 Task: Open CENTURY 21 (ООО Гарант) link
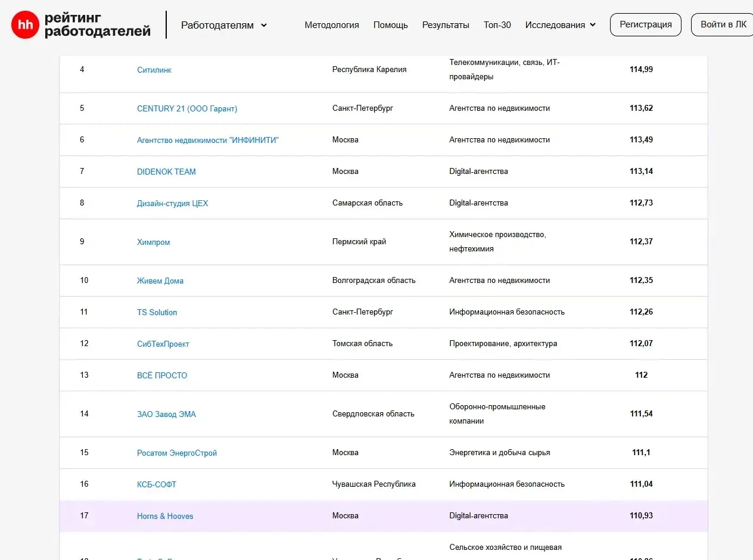[x=187, y=108]
